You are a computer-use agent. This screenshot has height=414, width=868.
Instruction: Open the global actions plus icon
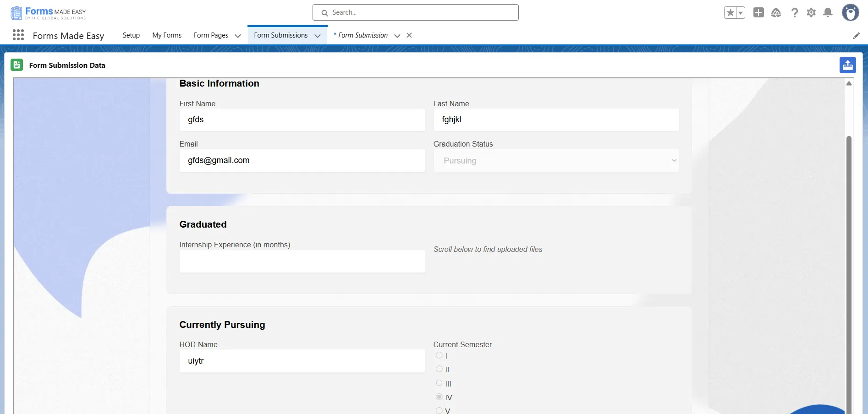[x=758, y=13]
